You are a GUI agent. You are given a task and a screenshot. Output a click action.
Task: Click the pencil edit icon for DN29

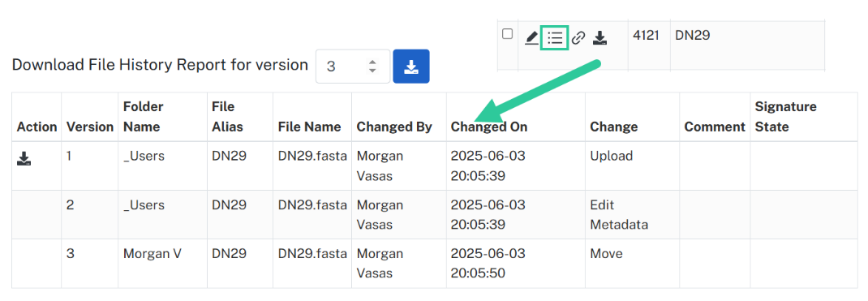pos(531,38)
